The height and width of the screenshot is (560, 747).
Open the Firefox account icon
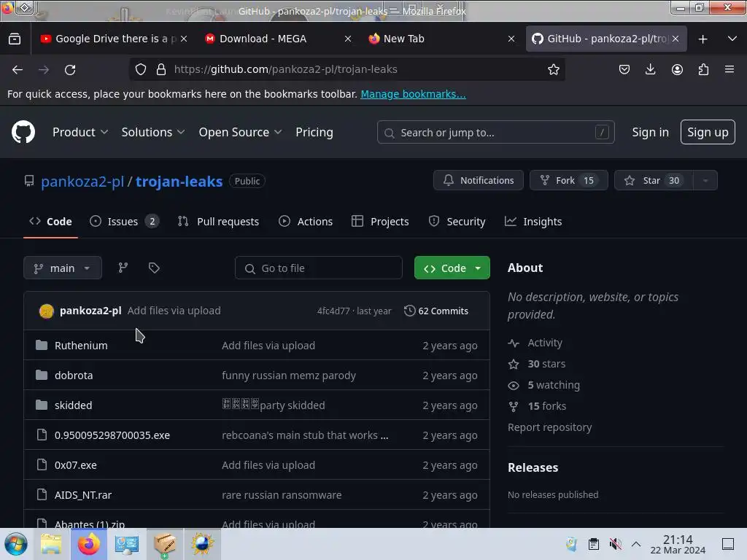point(677,69)
